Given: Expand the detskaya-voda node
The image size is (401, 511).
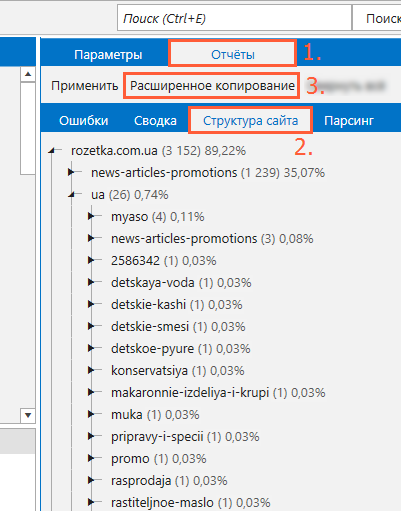Looking at the screenshot, I should pyautogui.click(x=91, y=282).
